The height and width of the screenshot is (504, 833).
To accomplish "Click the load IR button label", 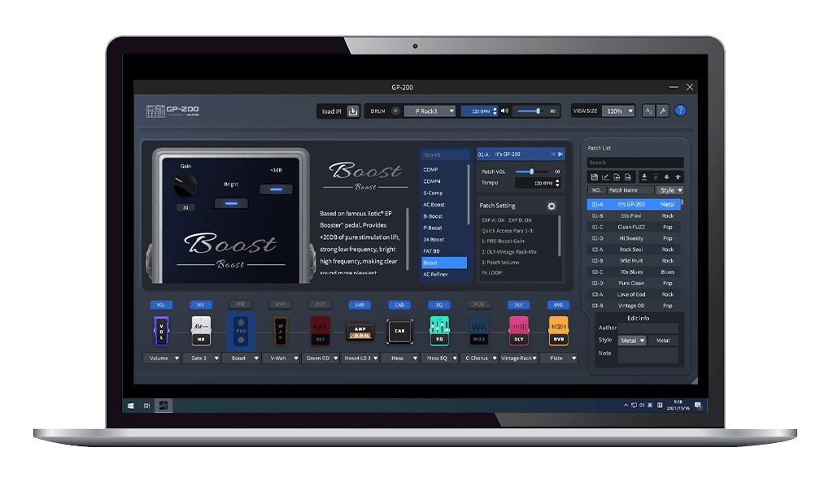I will [x=332, y=111].
